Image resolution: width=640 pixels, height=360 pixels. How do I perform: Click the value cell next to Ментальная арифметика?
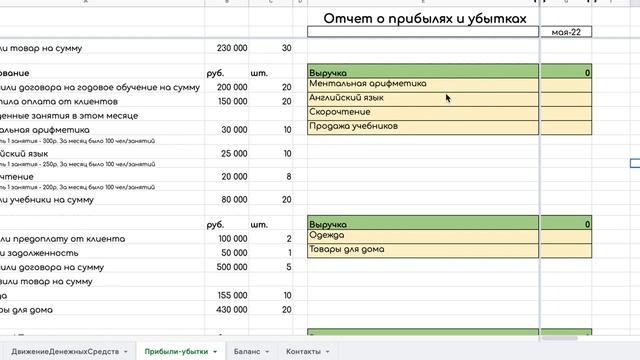click(x=566, y=85)
